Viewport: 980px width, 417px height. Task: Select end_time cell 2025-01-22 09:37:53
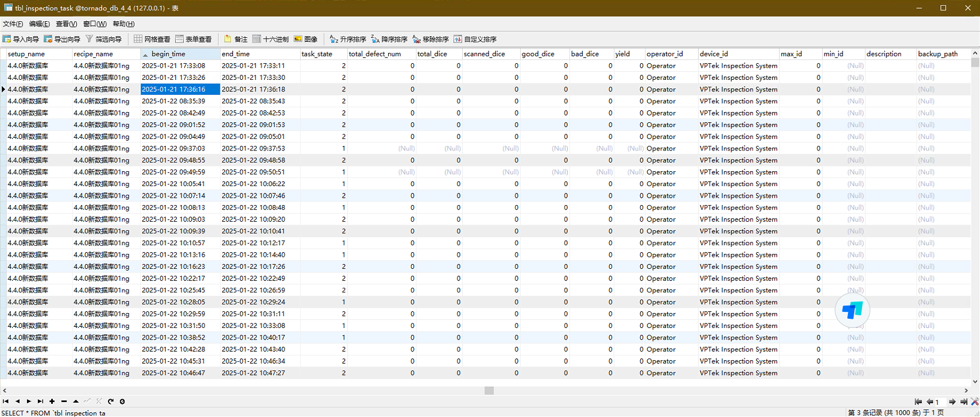point(260,148)
